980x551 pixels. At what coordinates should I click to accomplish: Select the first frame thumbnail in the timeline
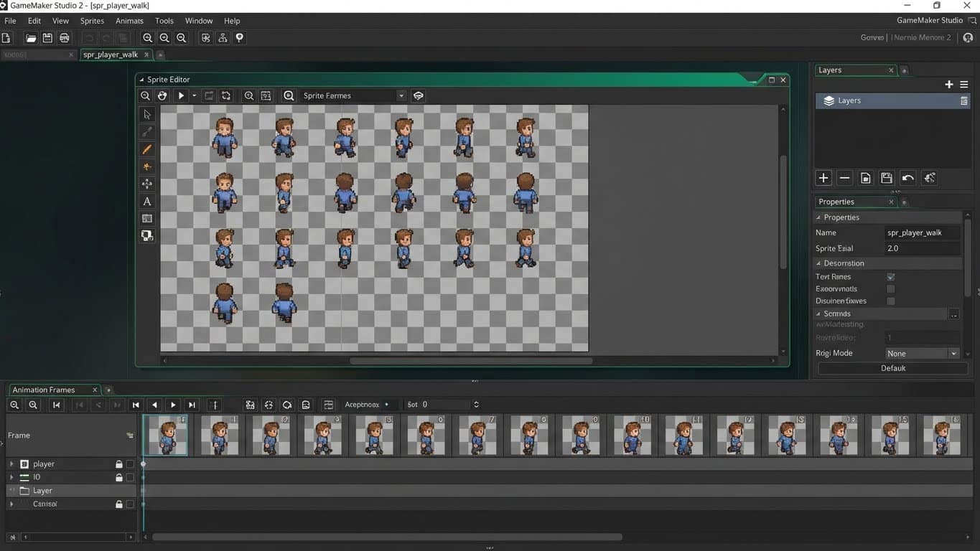point(167,434)
